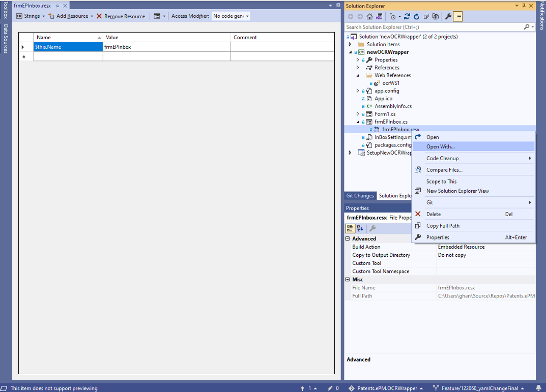Screen dimensions: 546x392
Task: Click Show All Files icon
Action: point(435,16)
